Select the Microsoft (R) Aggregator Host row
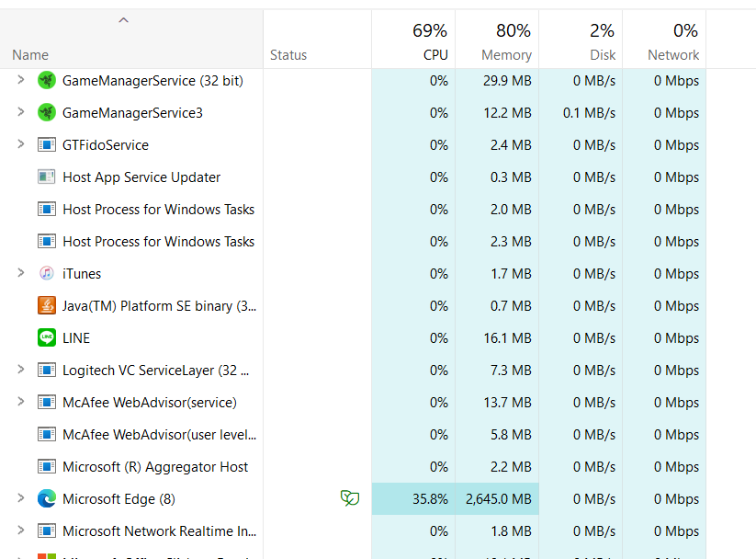Image resolution: width=756 pixels, height=559 pixels. coord(155,467)
